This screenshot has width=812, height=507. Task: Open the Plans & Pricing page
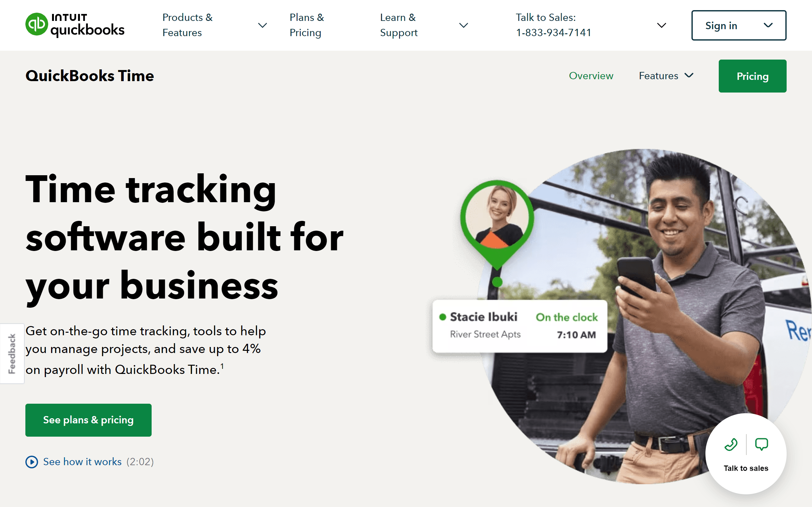coord(307,24)
